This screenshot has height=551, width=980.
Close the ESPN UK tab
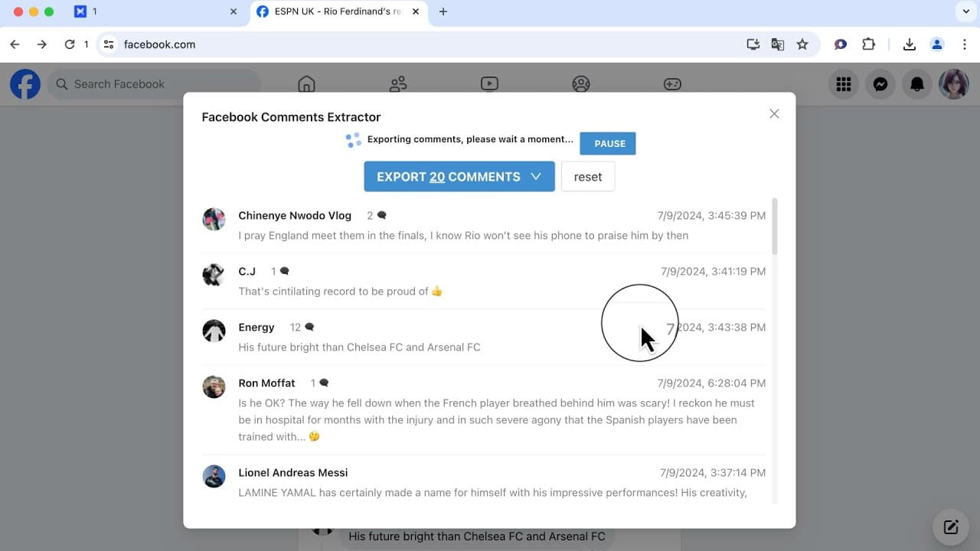click(x=416, y=11)
